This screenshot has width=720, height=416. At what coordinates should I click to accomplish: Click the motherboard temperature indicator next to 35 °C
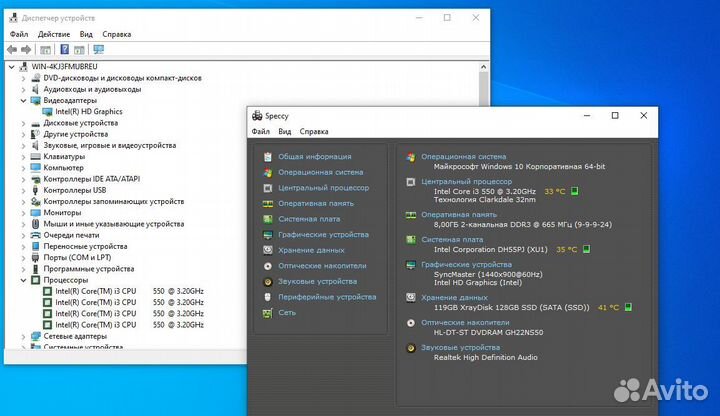click(586, 249)
